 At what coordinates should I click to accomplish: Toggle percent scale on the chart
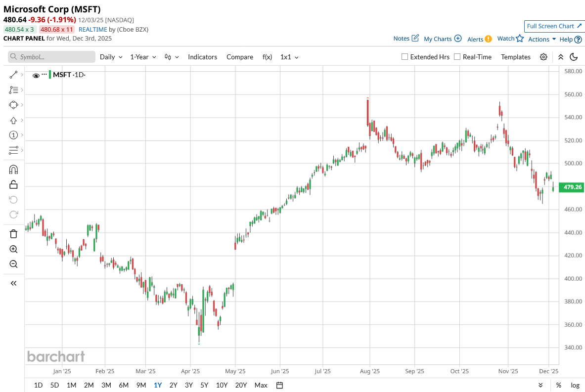tap(558, 385)
